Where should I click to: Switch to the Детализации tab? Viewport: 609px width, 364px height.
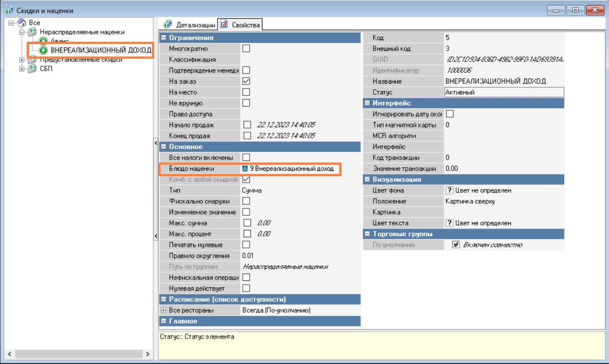click(190, 24)
